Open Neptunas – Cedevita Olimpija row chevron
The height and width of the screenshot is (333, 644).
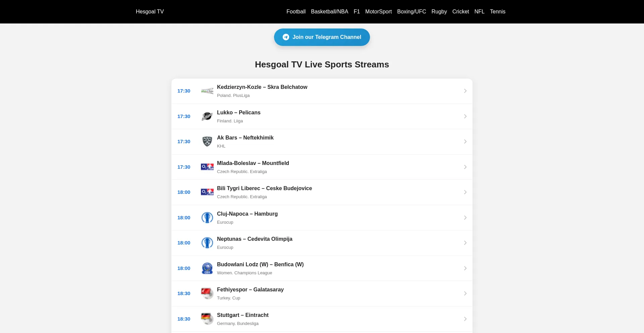tap(465, 243)
